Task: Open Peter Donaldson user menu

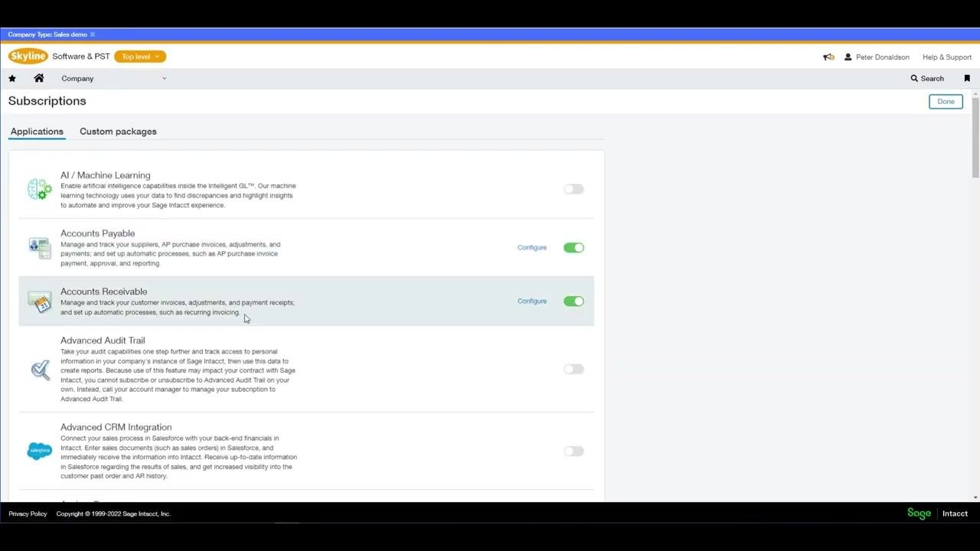Action: (x=877, y=57)
